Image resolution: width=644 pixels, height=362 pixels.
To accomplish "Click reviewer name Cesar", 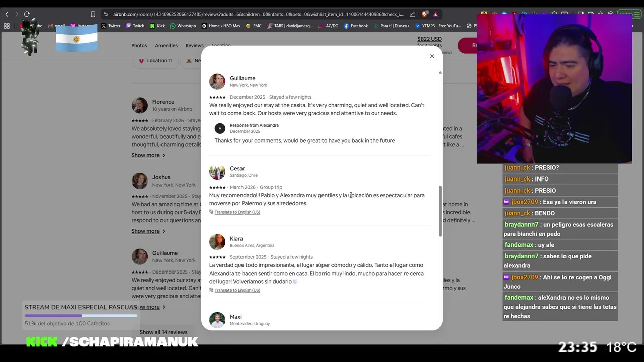I will pos(237,169).
